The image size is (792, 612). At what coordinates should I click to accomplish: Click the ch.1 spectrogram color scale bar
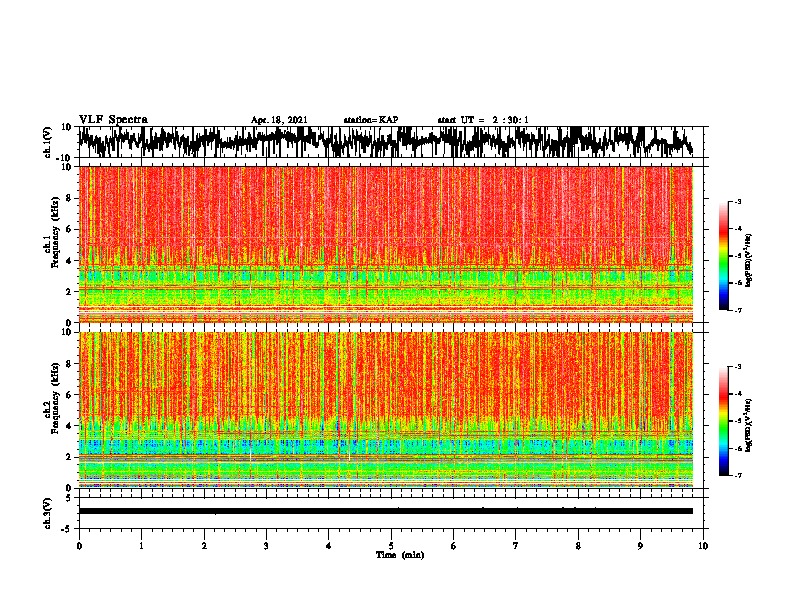[723, 256]
